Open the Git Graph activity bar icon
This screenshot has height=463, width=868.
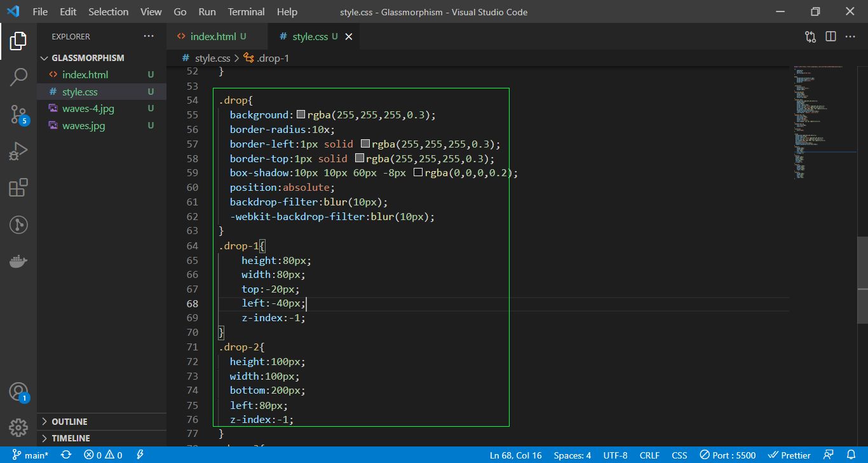[18, 225]
